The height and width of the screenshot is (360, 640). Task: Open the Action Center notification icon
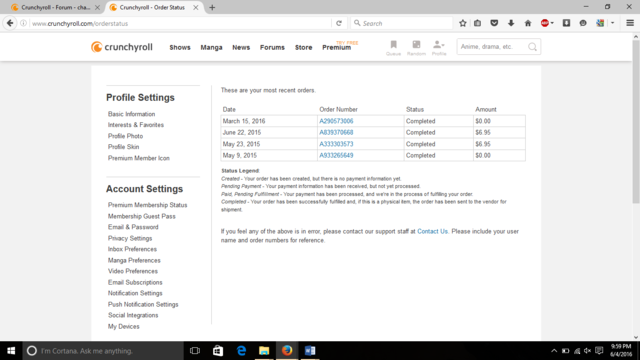click(599, 351)
